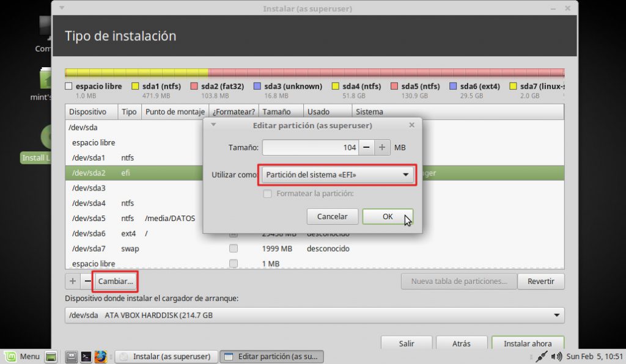The image size is (626, 364).
Task: Click the plus icon to add a partition
Action: 73,282
